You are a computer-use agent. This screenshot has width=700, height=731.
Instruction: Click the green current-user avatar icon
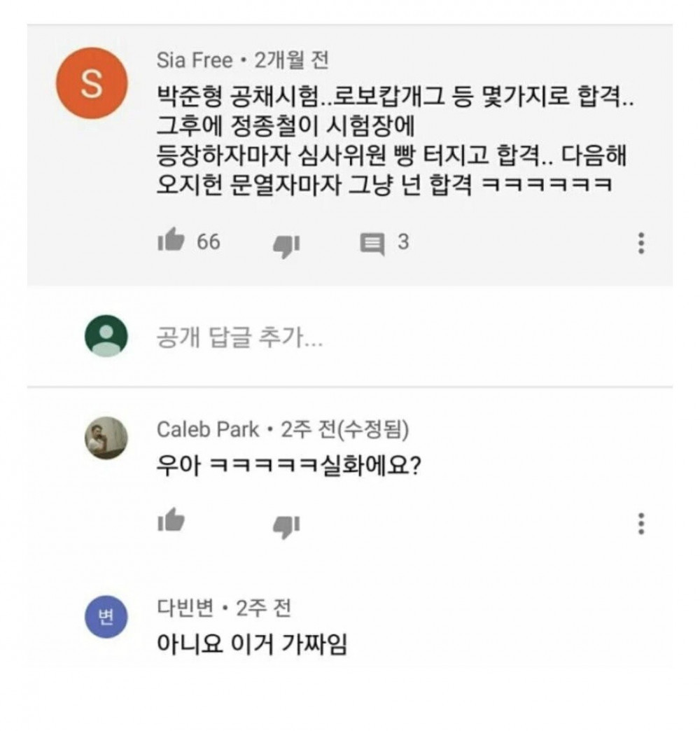coord(106,336)
